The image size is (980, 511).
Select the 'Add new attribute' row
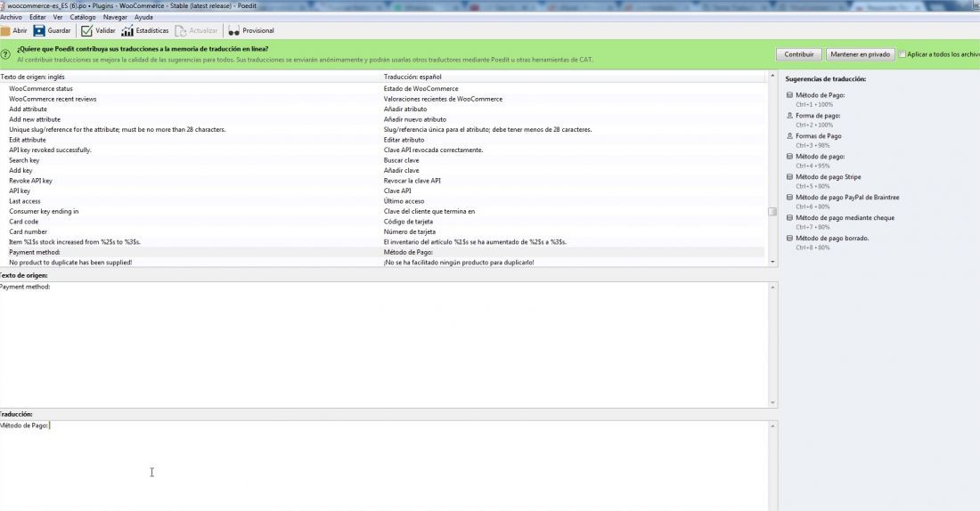pos(382,119)
